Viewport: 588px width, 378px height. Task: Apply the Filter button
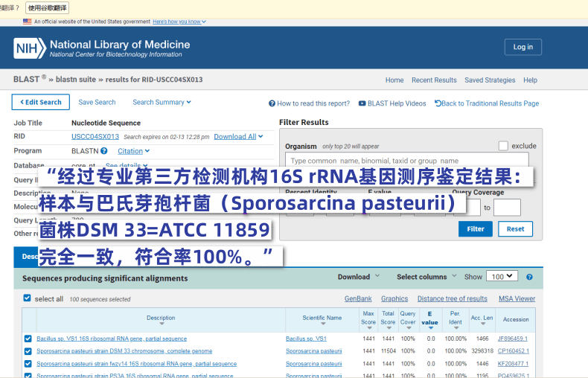475,228
